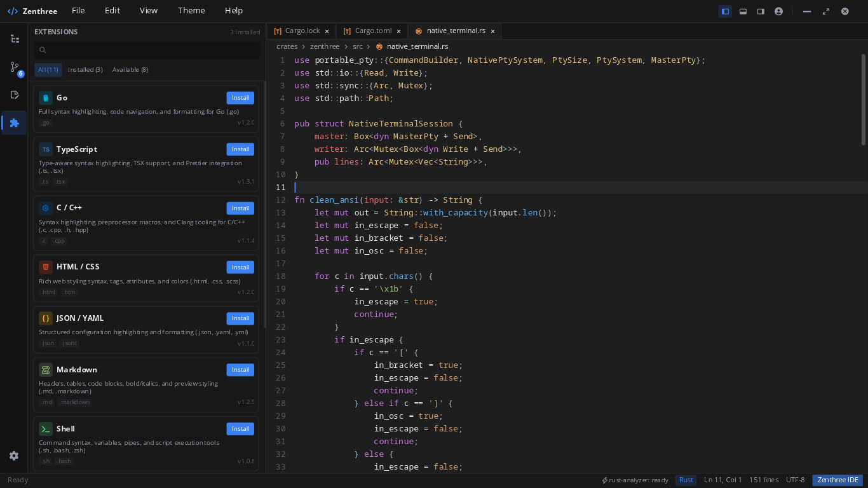Click the Shell extension icon
This screenshot has width=868, height=488.
pos(45,429)
